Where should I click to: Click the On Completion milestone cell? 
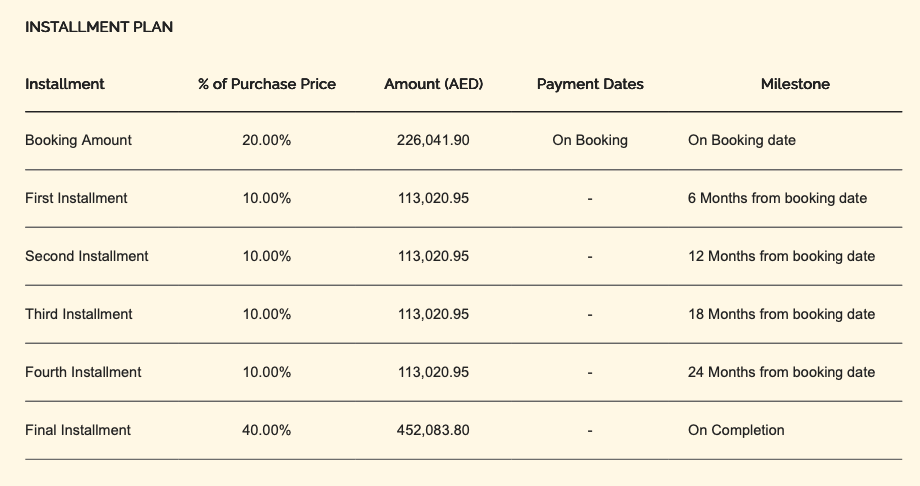click(736, 430)
